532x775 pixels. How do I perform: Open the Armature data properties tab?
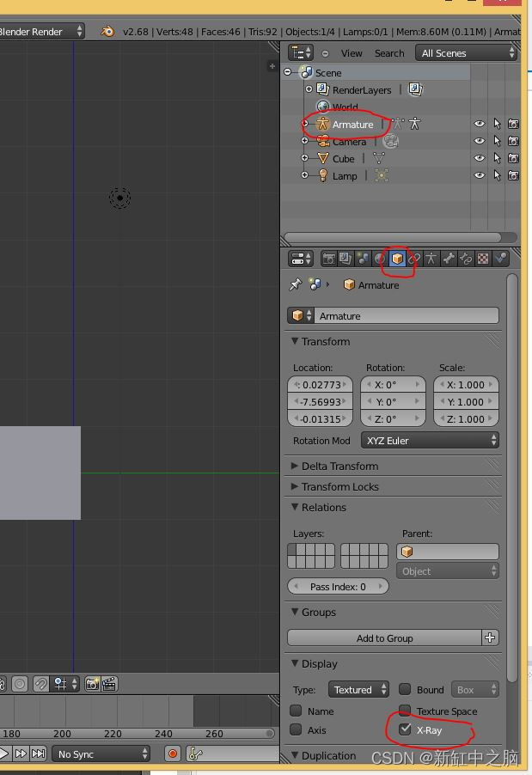tap(431, 259)
